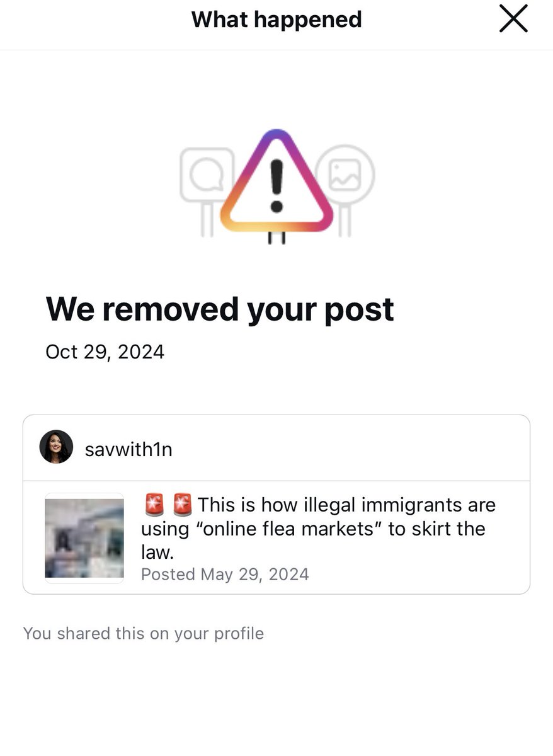
Task: Open savwith1n's profile avatar
Action: coord(56,447)
